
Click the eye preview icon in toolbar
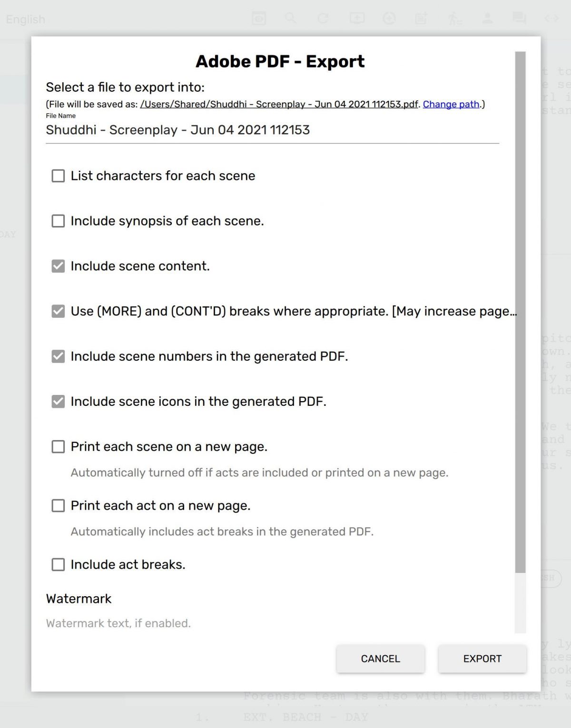(x=259, y=19)
